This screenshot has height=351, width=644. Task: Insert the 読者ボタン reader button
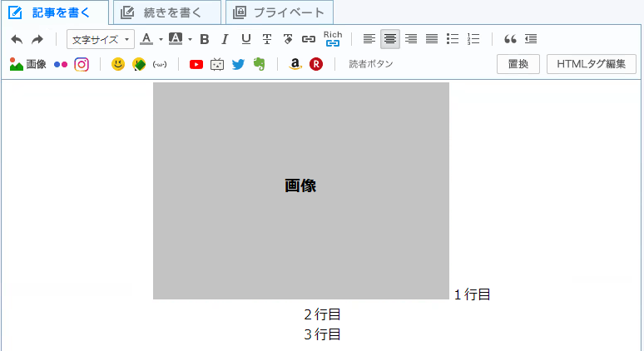[371, 64]
